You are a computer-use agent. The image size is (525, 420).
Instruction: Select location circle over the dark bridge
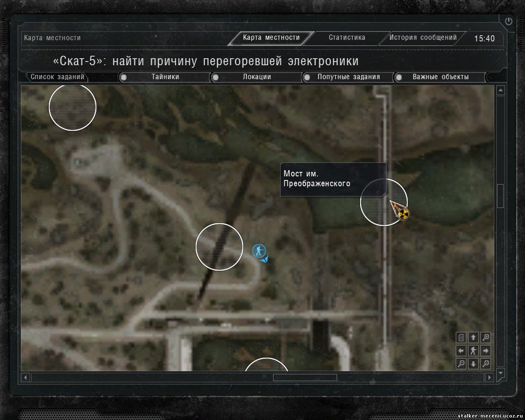point(219,247)
